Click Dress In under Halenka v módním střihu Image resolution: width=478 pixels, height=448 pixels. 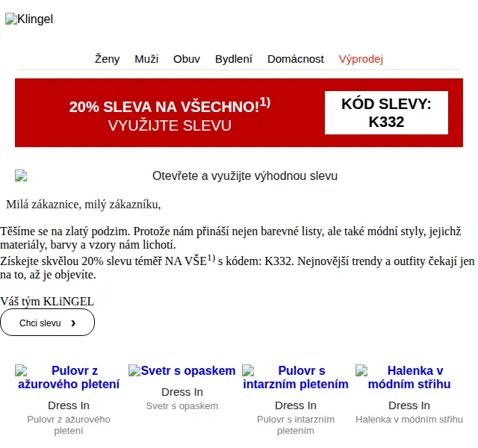pyautogui.click(x=409, y=405)
